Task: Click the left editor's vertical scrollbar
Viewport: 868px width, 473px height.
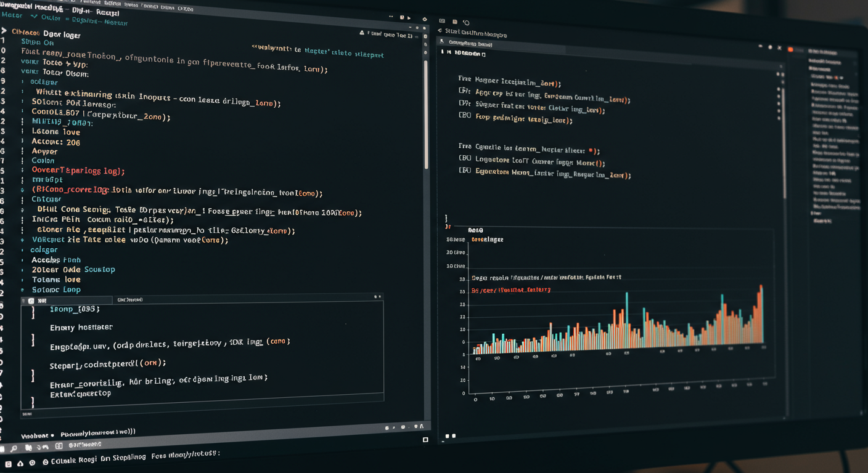Action: pyautogui.click(x=425, y=111)
